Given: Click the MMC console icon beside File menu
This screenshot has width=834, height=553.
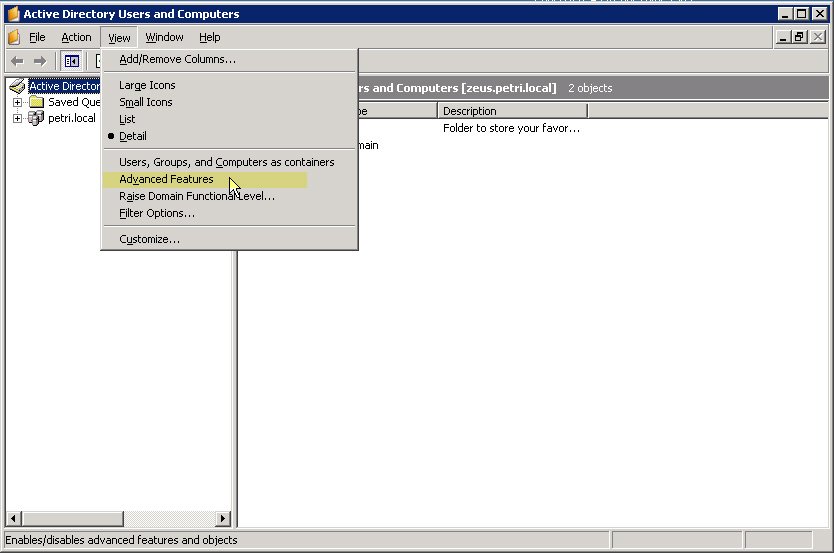Looking at the screenshot, I should pyautogui.click(x=14, y=37).
